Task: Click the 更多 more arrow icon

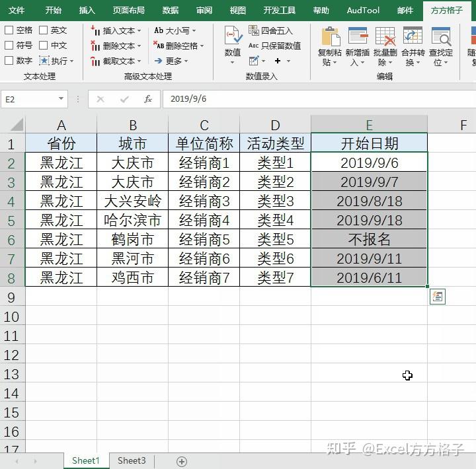Action: click(158, 61)
